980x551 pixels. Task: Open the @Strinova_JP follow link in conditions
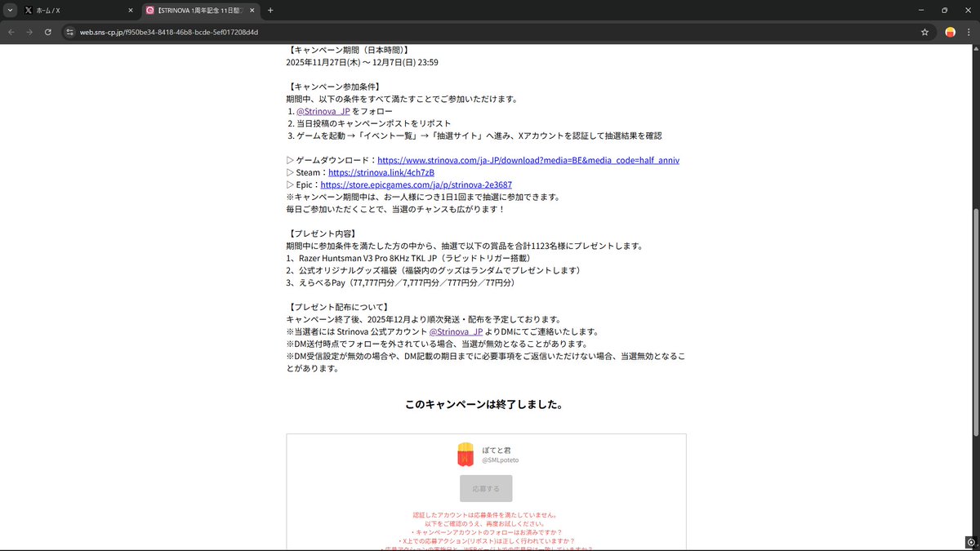pyautogui.click(x=323, y=111)
